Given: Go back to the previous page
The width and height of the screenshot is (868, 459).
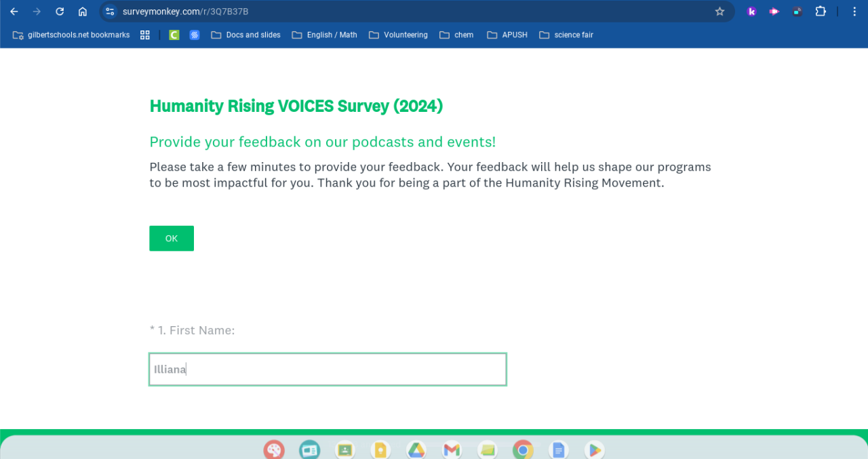Looking at the screenshot, I should point(14,12).
